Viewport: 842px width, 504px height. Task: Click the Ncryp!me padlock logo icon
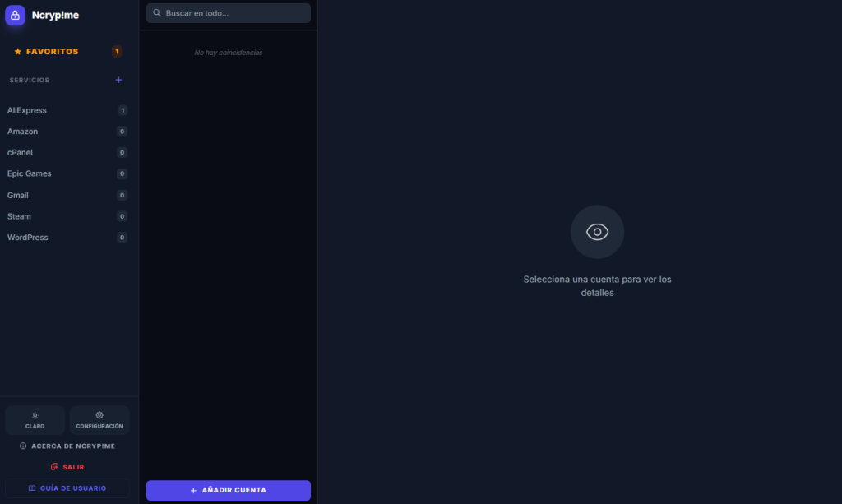(16, 15)
